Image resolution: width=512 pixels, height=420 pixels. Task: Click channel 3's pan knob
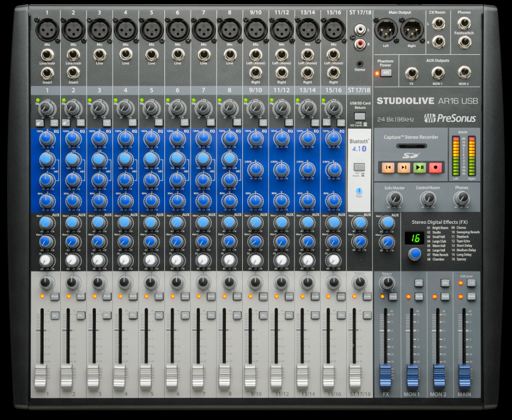(99, 282)
